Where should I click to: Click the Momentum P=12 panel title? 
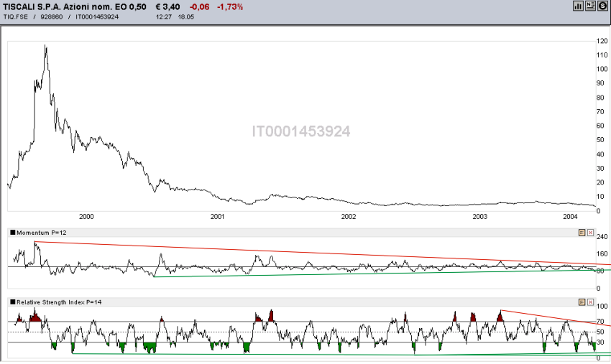pos(41,233)
